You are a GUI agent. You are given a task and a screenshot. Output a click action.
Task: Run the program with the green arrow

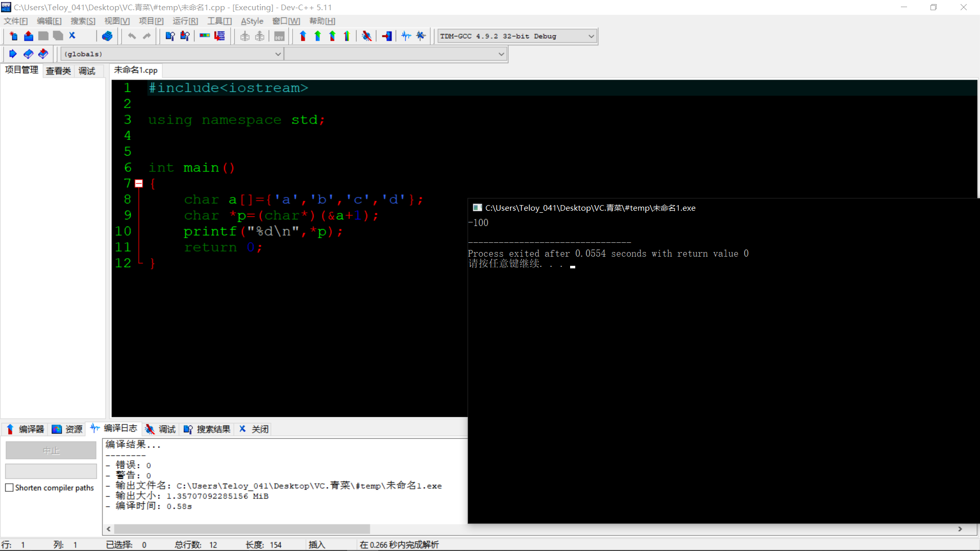(317, 36)
